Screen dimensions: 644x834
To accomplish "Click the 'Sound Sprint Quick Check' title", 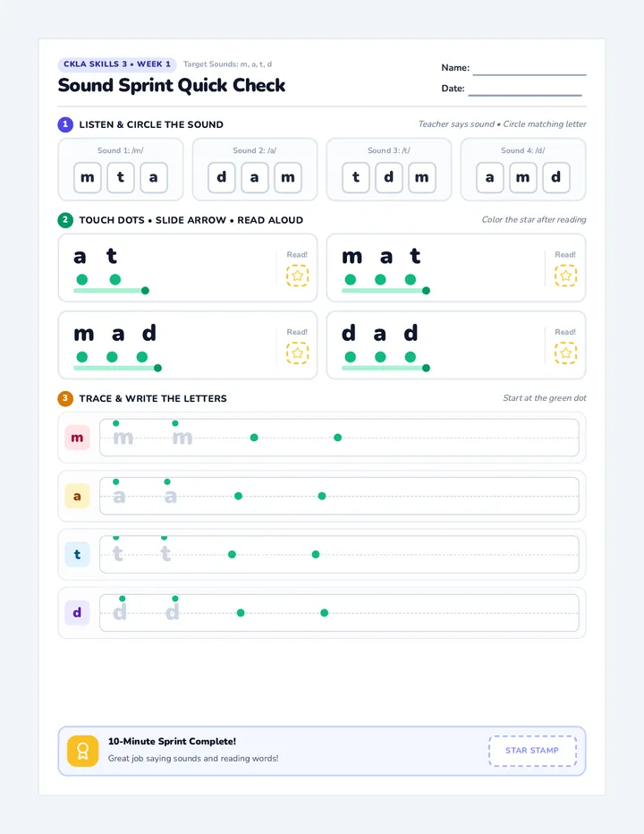I will (171, 86).
